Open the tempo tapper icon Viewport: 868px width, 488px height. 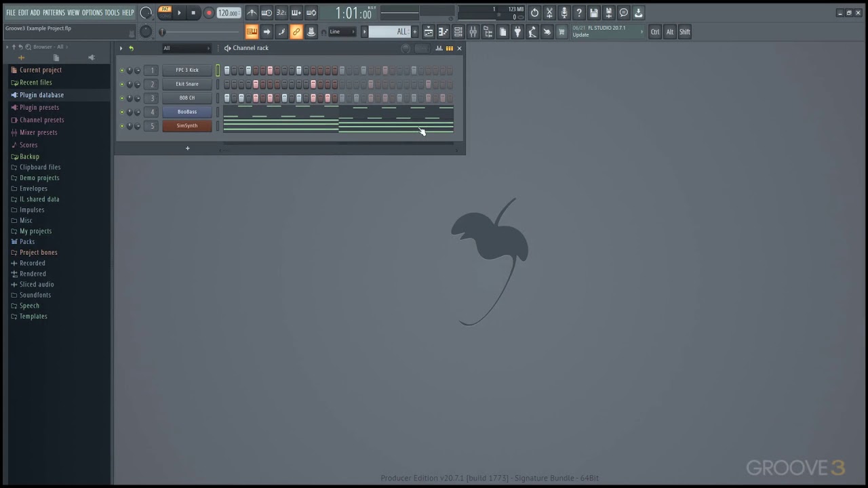pos(532,32)
